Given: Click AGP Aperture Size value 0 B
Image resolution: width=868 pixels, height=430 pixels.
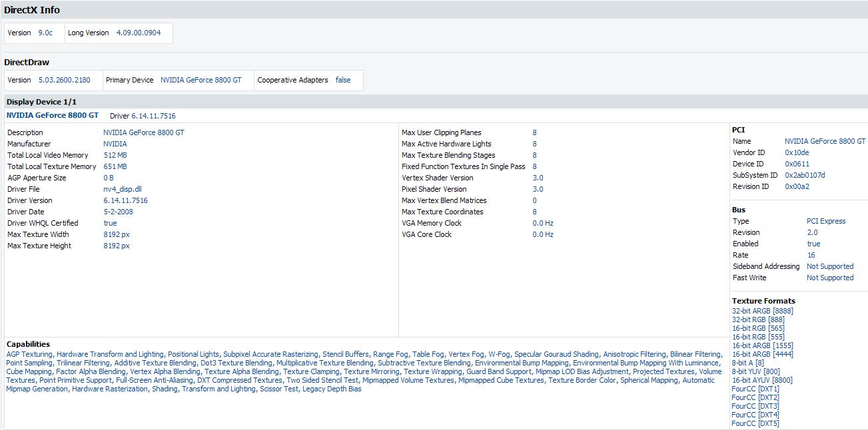Looking at the screenshot, I should (109, 178).
